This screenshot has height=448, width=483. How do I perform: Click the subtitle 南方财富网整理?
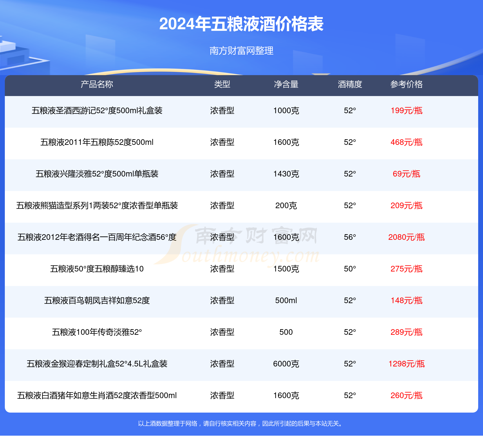pyautogui.click(x=241, y=50)
